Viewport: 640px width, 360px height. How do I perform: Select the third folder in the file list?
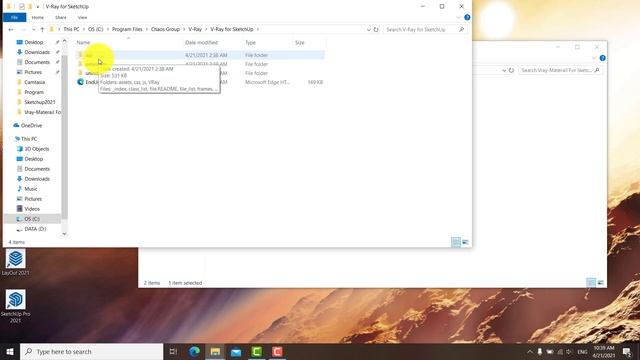pyautogui.click(x=200, y=73)
